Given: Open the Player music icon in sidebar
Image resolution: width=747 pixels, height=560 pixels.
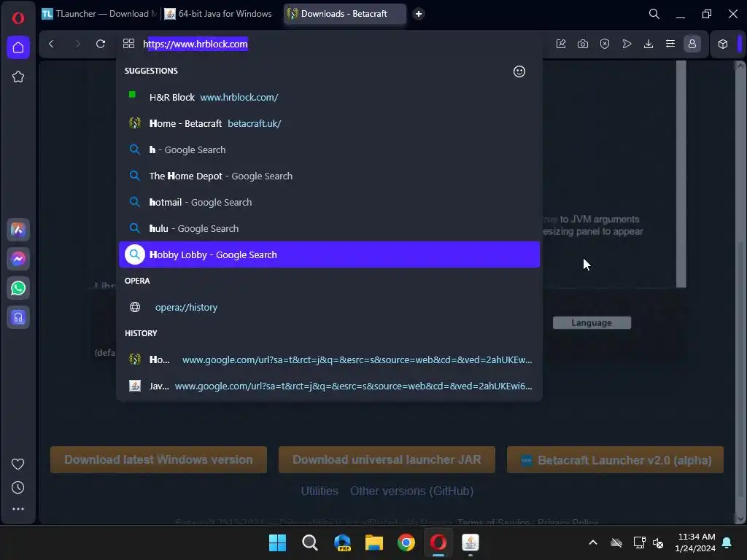Looking at the screenshot, I should pyautogui.click(x=18, y=317).
